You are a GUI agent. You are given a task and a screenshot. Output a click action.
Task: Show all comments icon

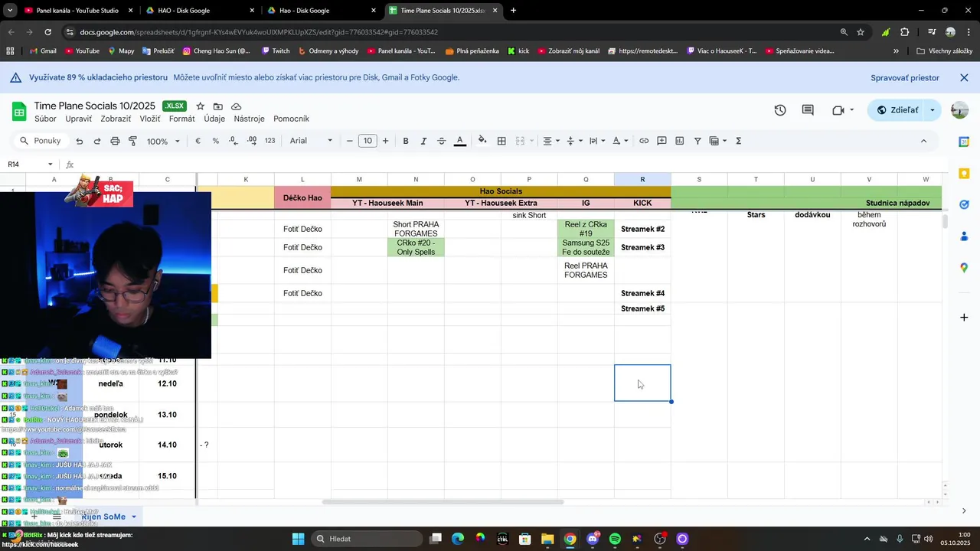pyautogui.click(x=808, y=110)
